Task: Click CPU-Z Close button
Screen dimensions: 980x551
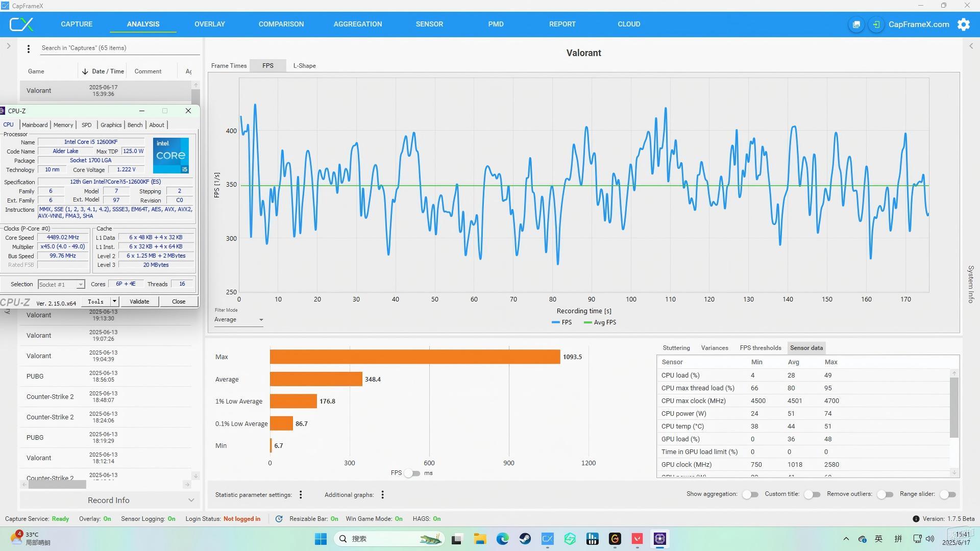Action: pyautogui.click(x=179, y=302)
